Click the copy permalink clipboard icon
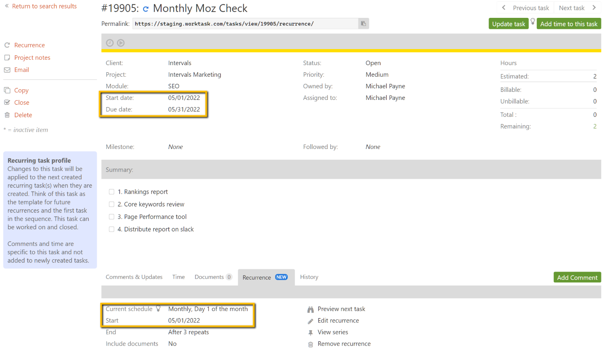 (363, 24)
